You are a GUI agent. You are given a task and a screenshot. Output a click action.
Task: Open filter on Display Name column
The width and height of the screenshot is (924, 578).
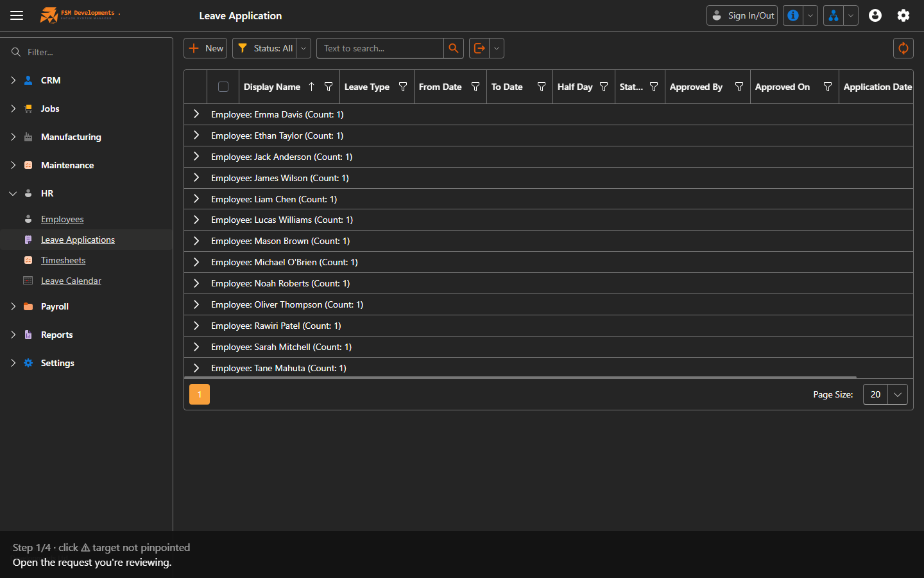pyautogui.click(x=329, y=87)
